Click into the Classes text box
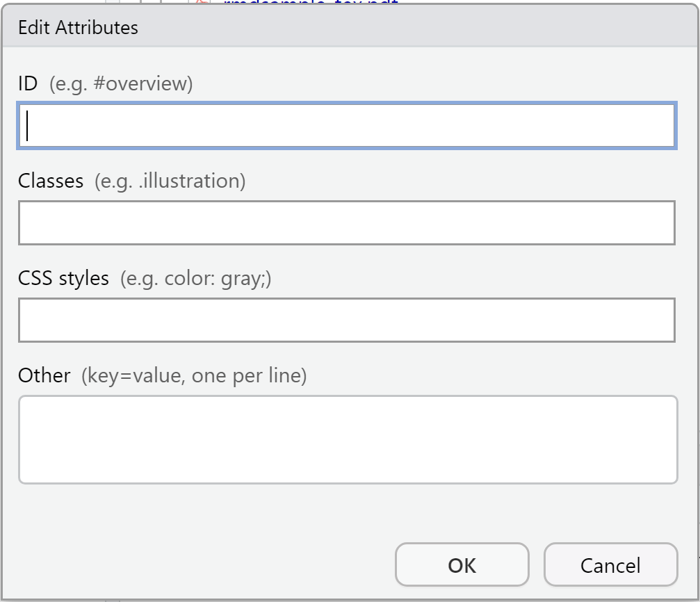 pyautogui.click(x=347, y=223)
